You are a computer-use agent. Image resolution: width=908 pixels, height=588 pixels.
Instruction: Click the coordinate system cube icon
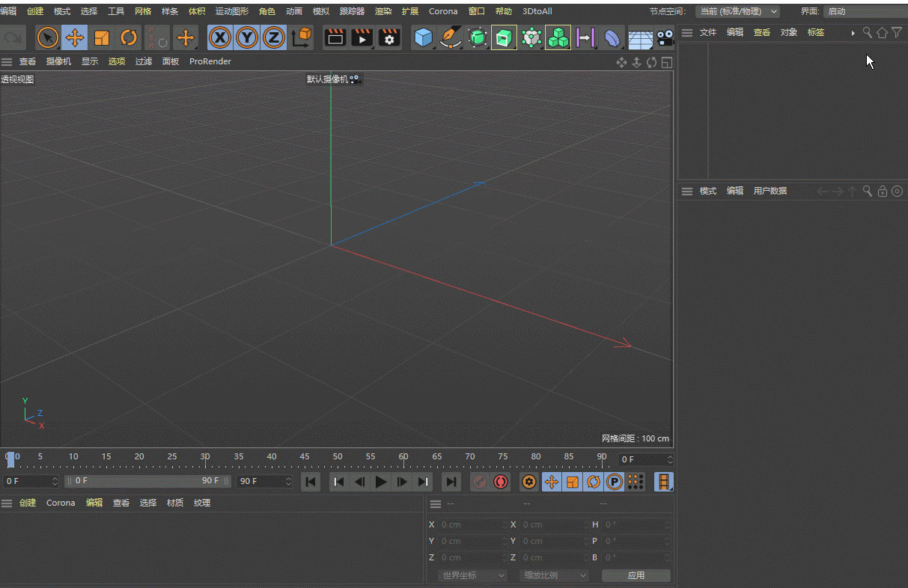[302, 37]
